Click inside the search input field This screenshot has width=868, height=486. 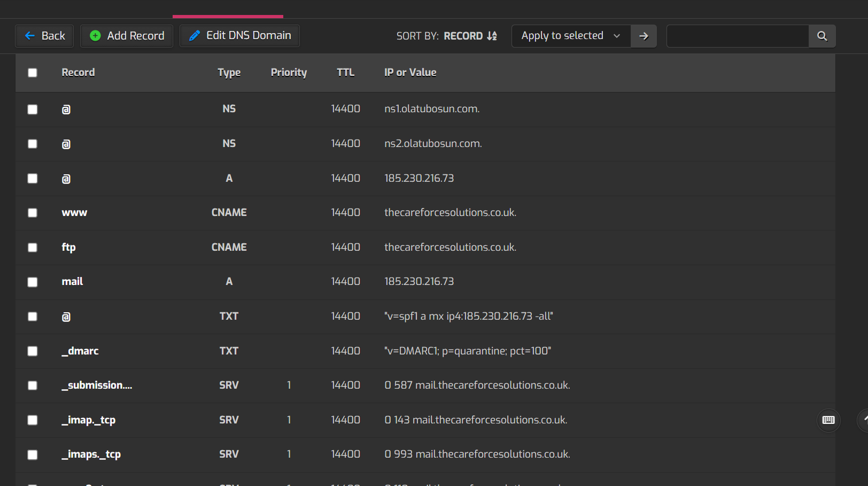(x=738, y=36)
